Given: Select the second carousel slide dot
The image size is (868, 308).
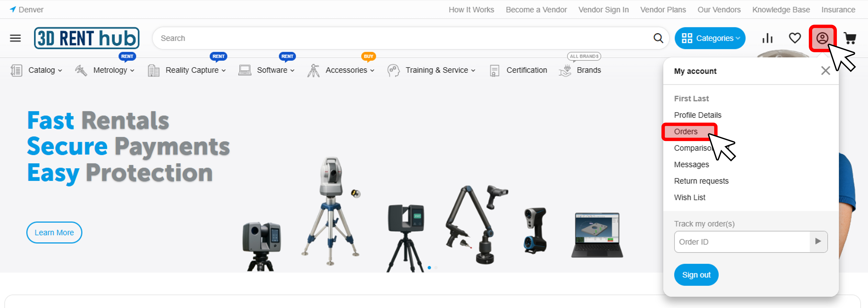Looking at the screenshot, I should click(x=436, y=268).
